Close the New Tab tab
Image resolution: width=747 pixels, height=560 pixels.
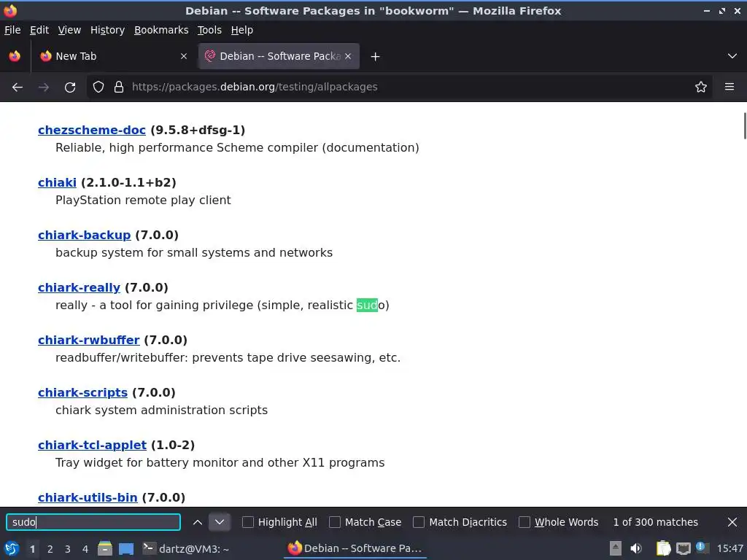coord(184,56)
